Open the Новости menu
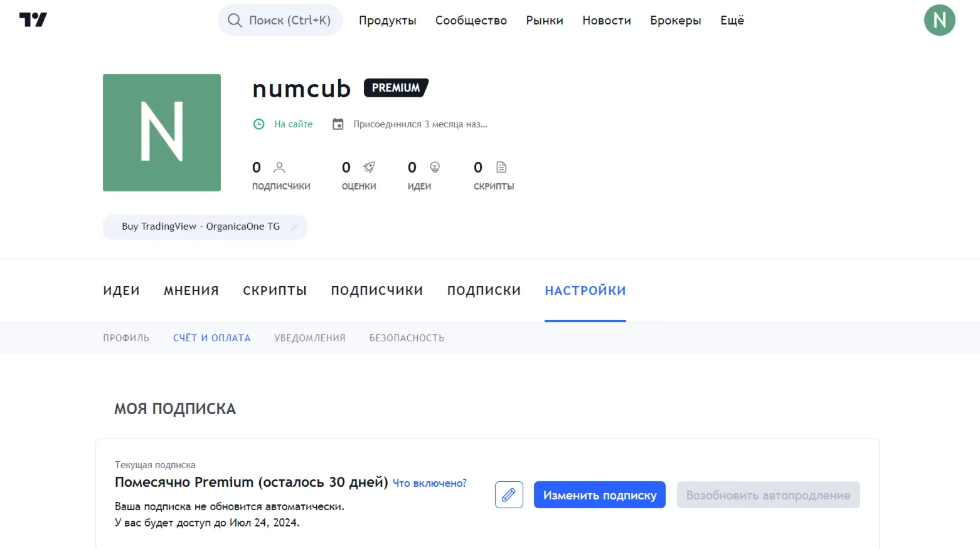Image resolution: width=980 pixels, height=549 pixels. (607, 21)
